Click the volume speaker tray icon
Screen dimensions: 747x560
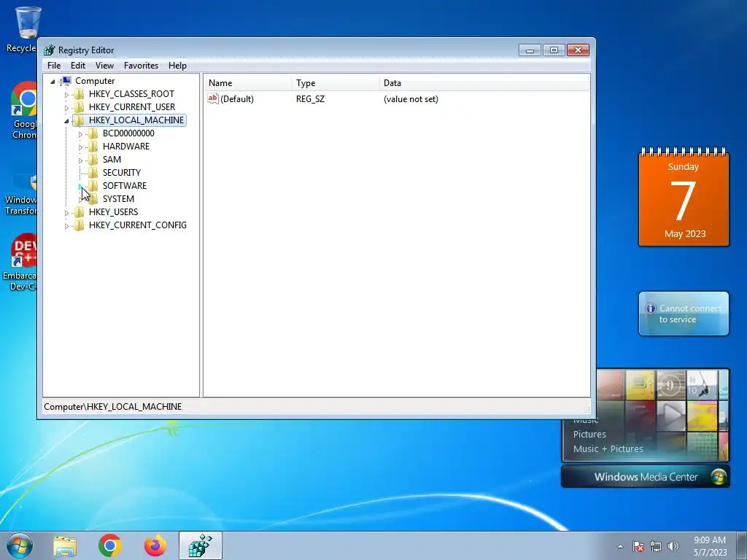point(673,546)
